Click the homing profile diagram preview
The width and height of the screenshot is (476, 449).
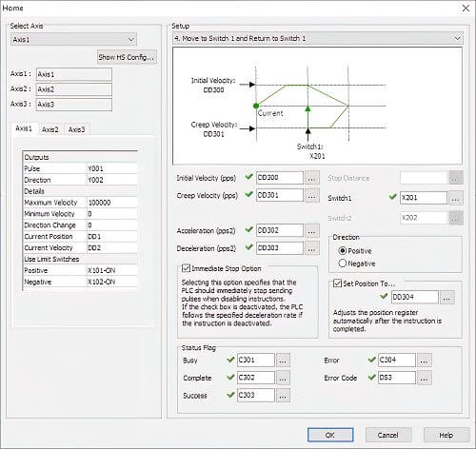pyautogui.click(x=317, y=106)
